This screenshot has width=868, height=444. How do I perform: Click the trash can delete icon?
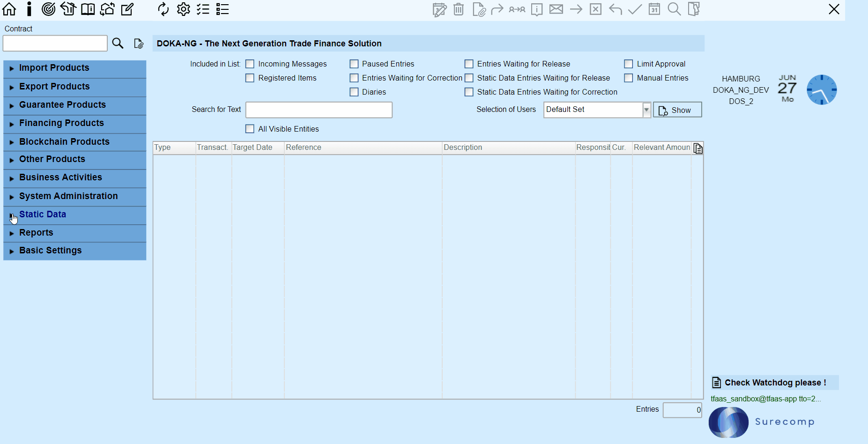click(x=459, y=9)
